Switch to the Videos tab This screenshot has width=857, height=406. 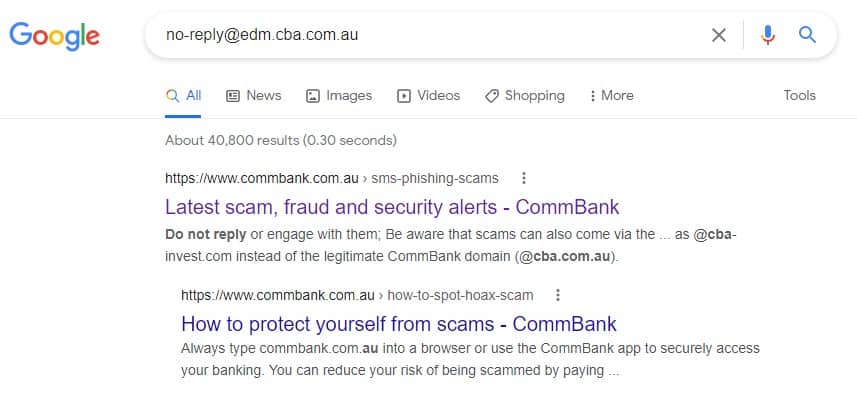pyautogui.click(x=438, y=96)
